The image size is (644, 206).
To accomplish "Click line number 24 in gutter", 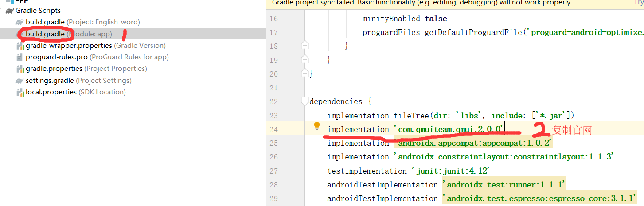I will 273,129.
